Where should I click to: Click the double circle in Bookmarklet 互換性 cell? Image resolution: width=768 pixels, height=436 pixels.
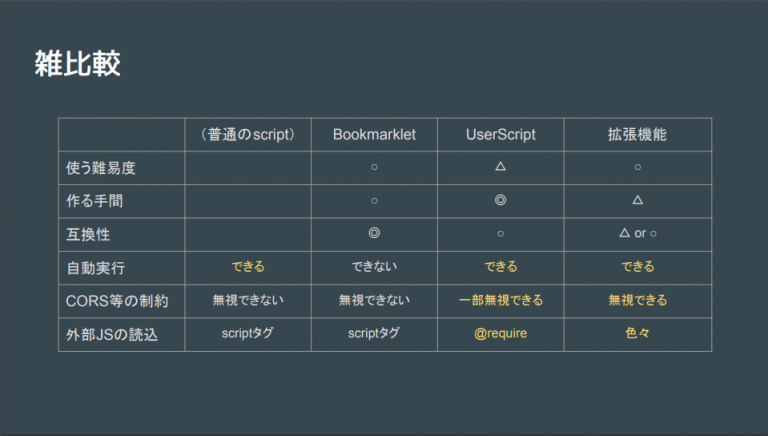[374, 233]
